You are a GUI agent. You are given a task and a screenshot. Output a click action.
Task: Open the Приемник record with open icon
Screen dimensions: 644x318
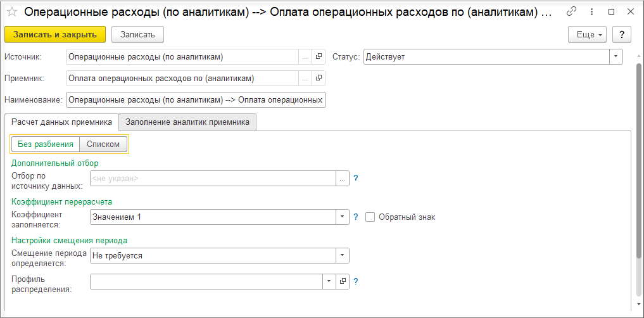[319, 79]
